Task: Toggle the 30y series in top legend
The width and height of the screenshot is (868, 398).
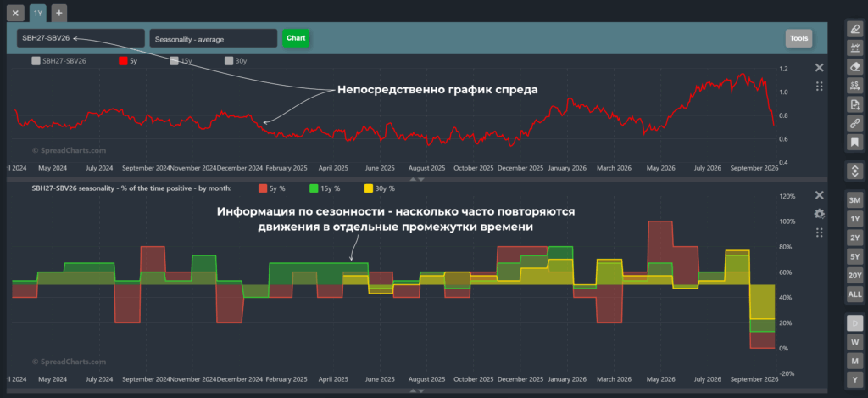Action: (236, 62)
